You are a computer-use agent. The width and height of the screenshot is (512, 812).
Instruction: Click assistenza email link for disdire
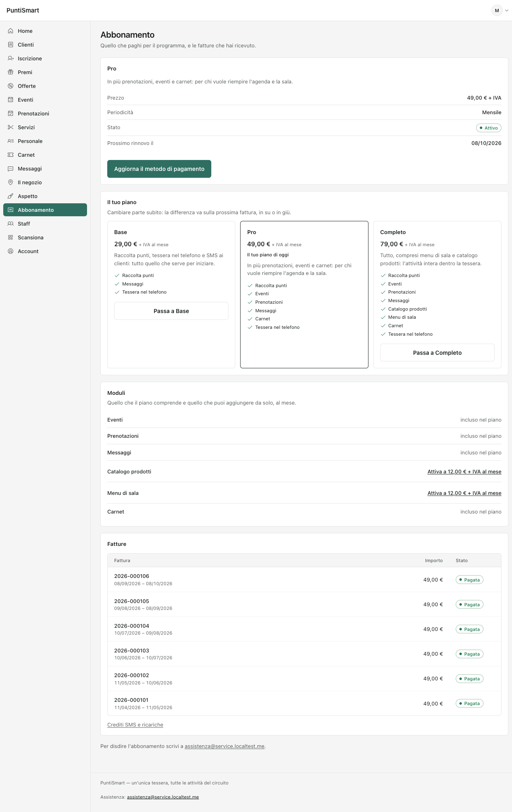pyautogui.click(x=225, y=746)
